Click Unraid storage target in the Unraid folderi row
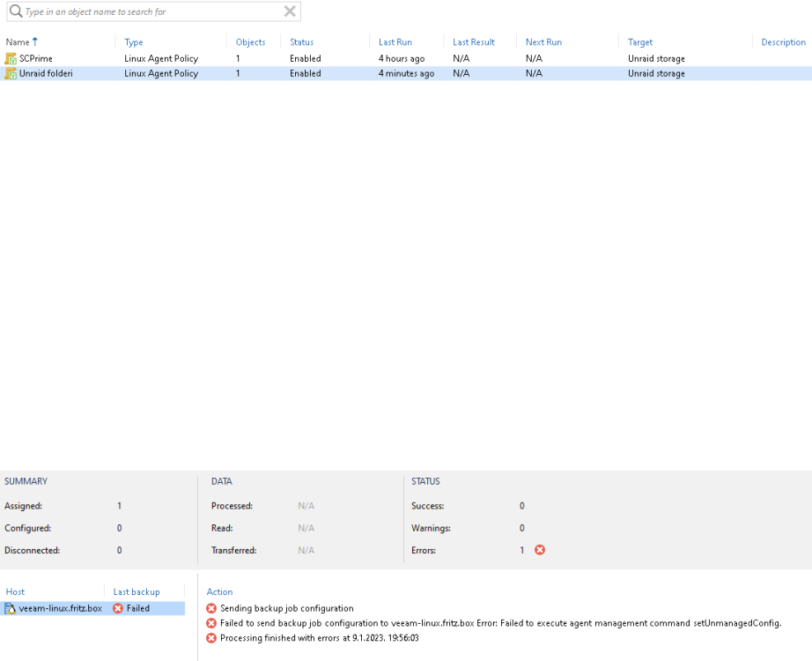The width and height of the screenshot is (812, 661). tap(656, 74)
